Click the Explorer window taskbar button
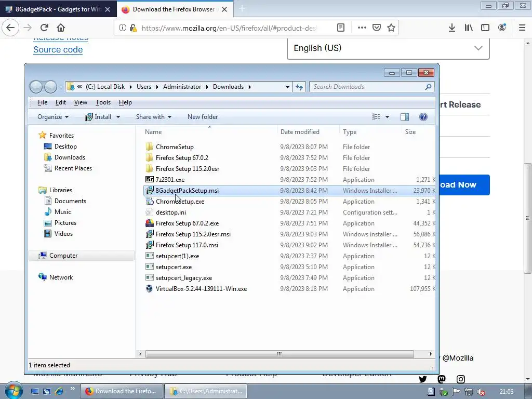Image resolution: width=532 pixels, height=399 pixels. [206, 391]
